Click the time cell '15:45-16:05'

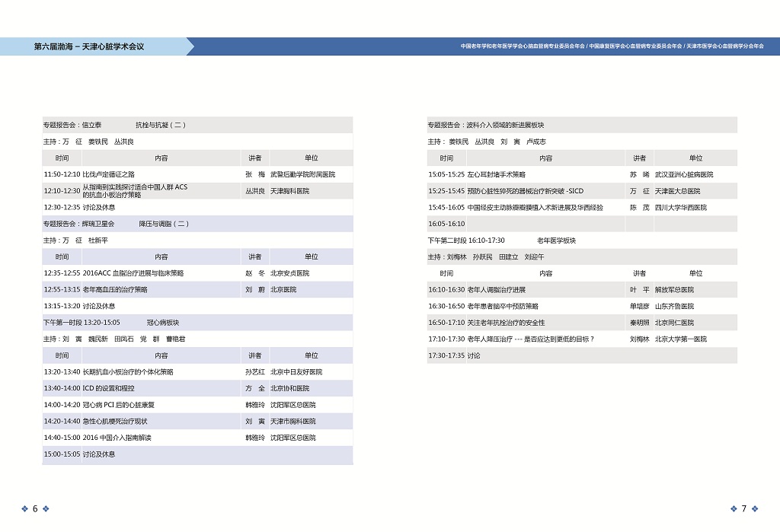click(446, 207)
